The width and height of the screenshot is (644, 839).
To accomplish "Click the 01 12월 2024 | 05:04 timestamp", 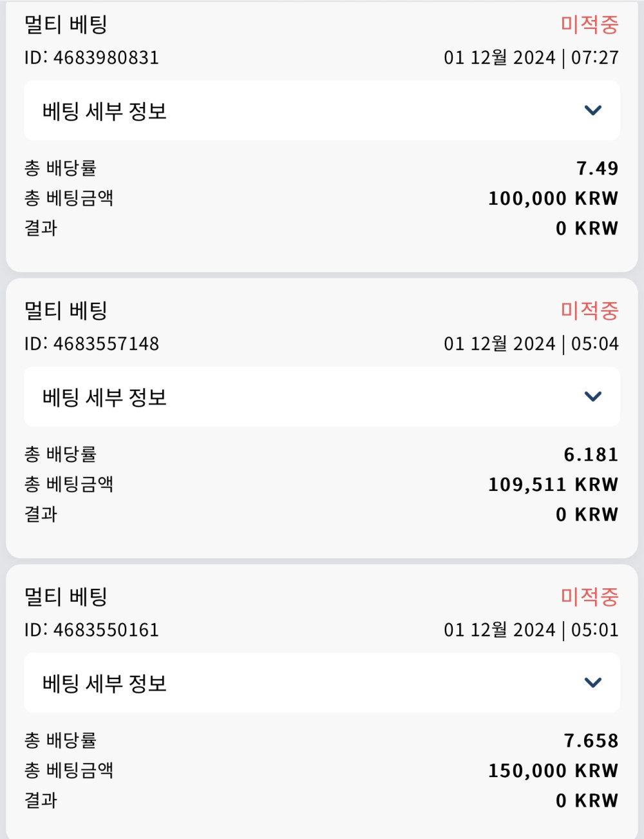I will (x=531, y=344).
